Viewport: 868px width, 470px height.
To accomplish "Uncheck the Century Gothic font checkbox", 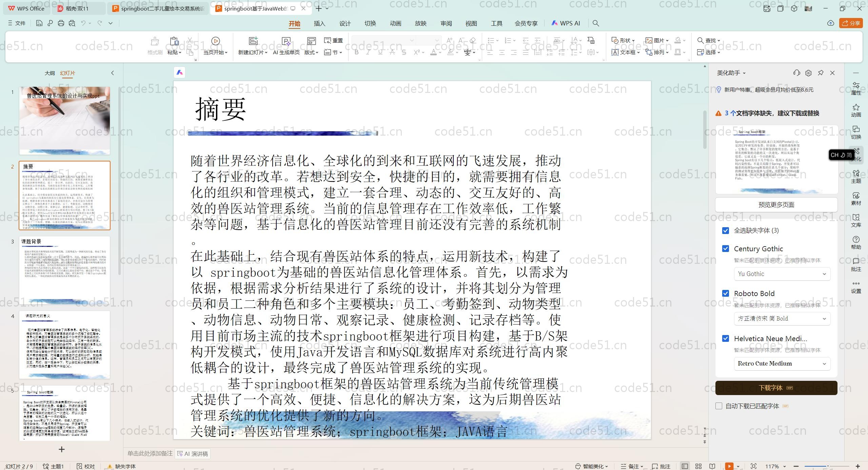I will click(x=726, y=249).
